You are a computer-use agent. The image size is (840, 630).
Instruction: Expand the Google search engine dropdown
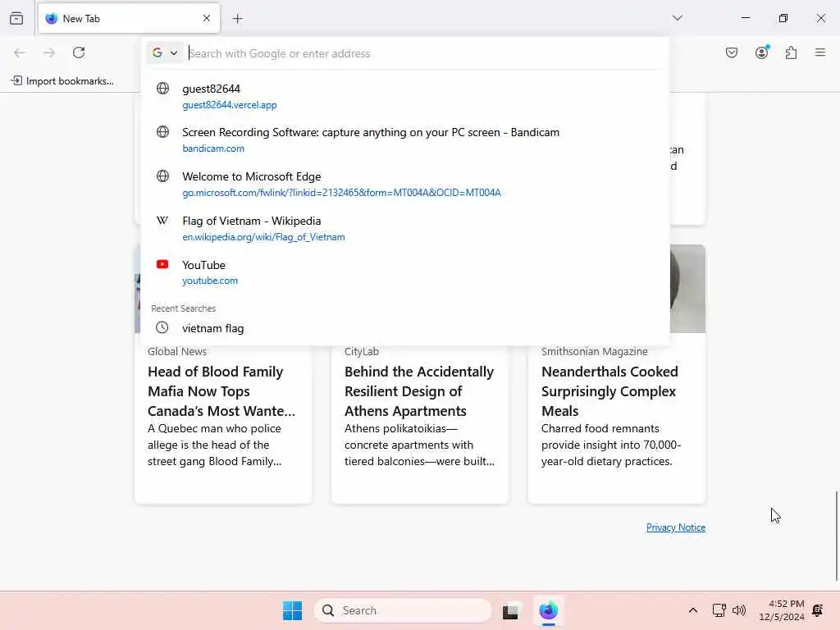click(x=165, y=53)
